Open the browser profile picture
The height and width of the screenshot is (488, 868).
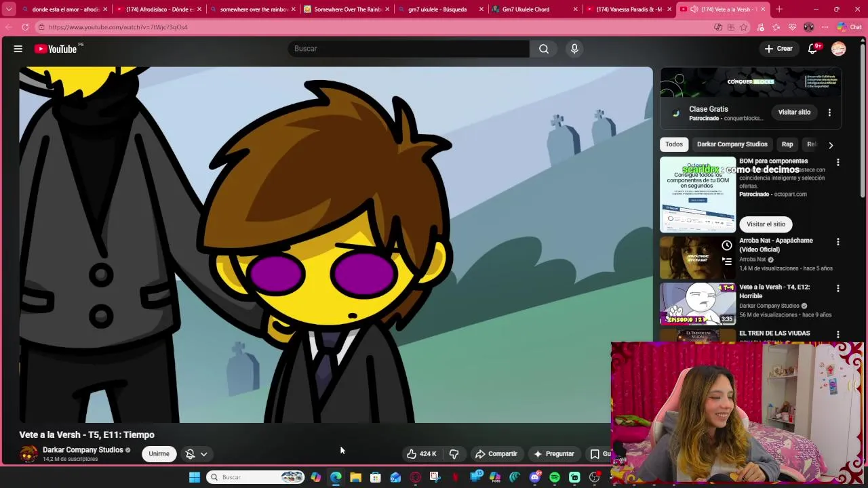click(x=808, y=27)
